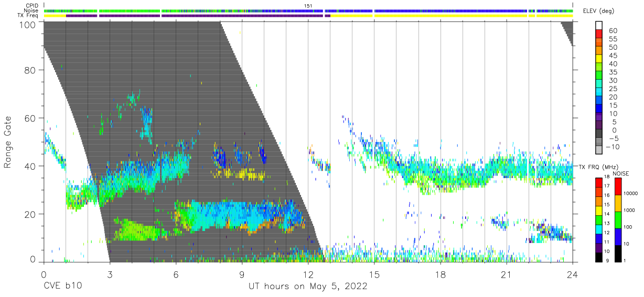Click the "TX Freq" row label

pyautogui.click(x=28, y=16)
